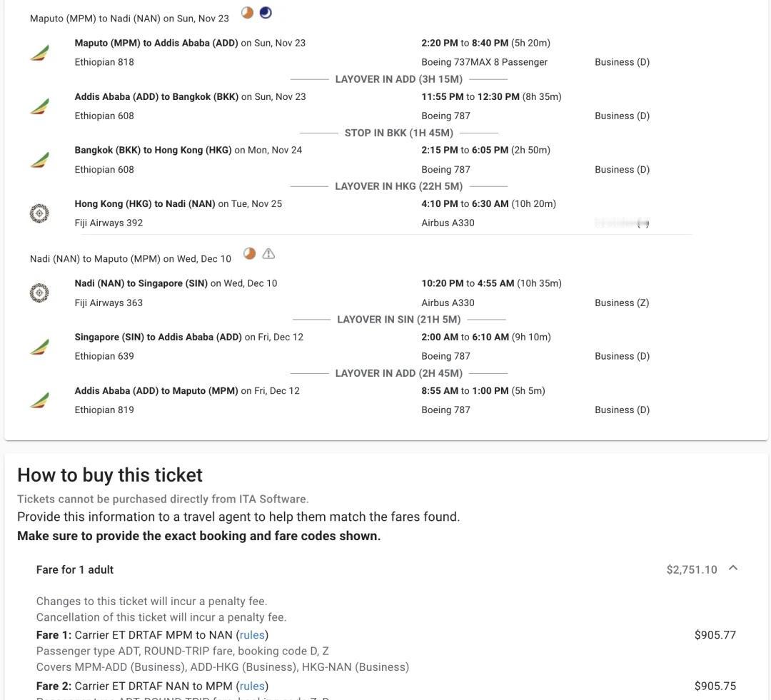Click the Fiji Airways 363 logo
771x700 pixels.
[39, 293]
